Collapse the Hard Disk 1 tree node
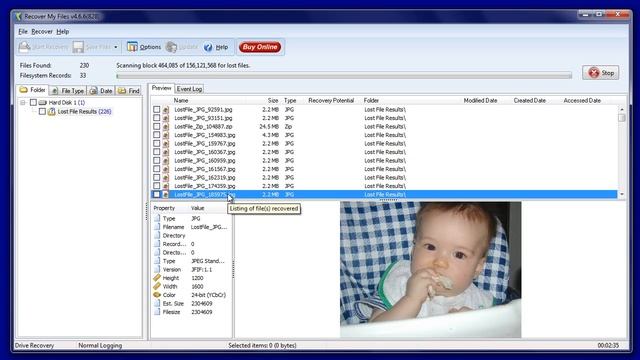This screenshot has height=360, width=640. tap(23, 102)
